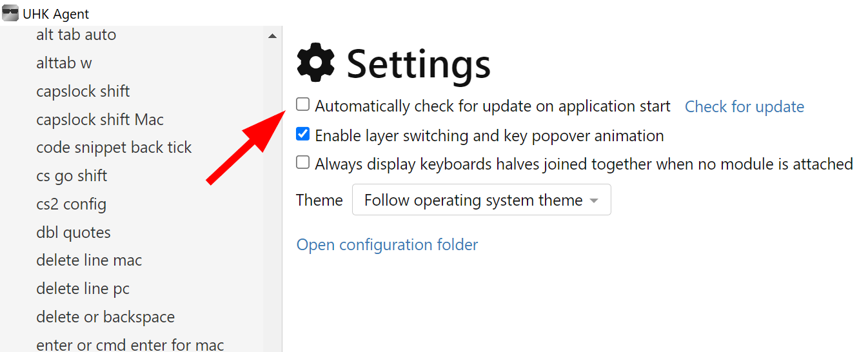Open the cs go shift macro
The image size is (868, 352).
(x=72, y=176)
